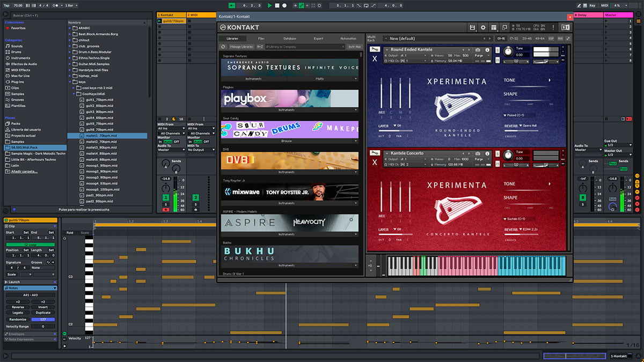Open track 2 MIDI To No Output dropdown

coord(201,150)
